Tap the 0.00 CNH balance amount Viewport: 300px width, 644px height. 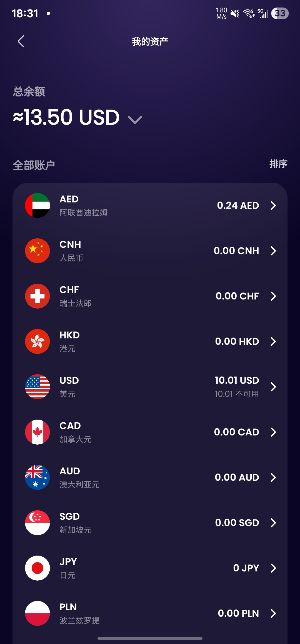[236, 251]
